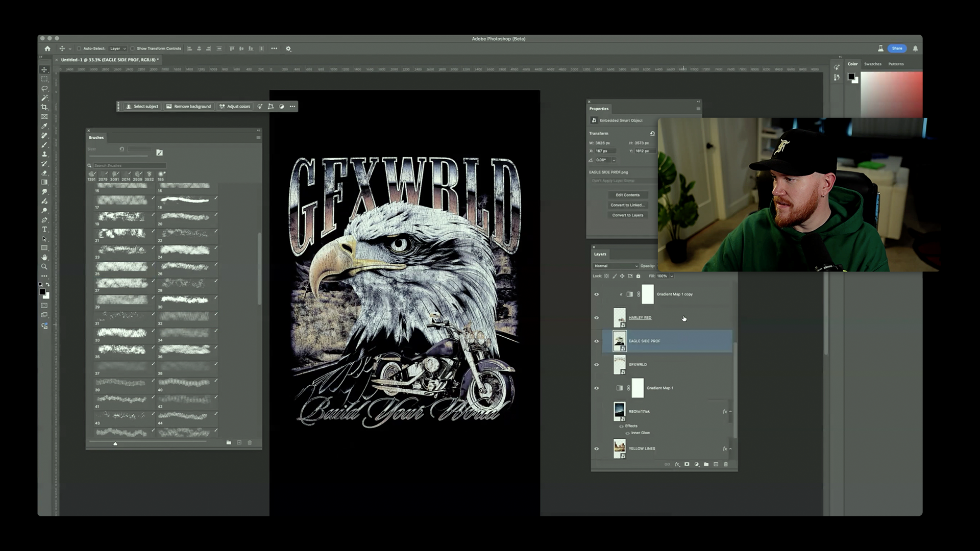
Task: Select the Spot Healing Brush tool
Action: [44, 136]
